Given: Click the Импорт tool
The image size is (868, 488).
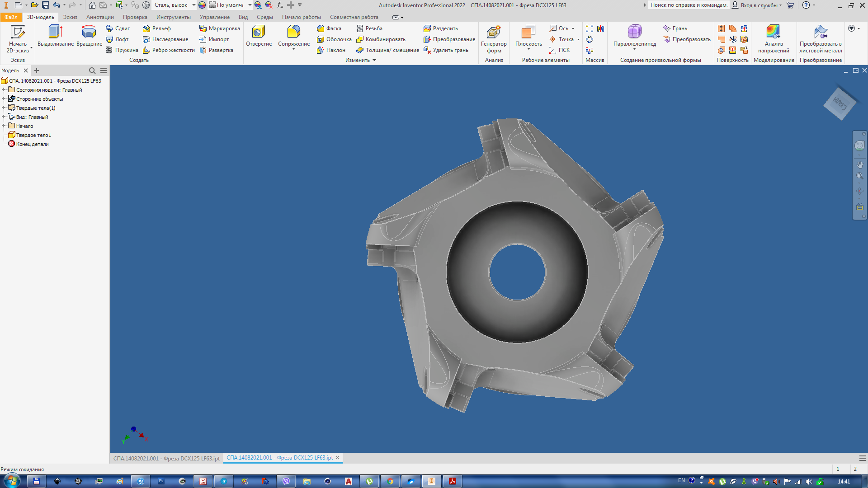Looking at the screenshot, I should (214, 39).
